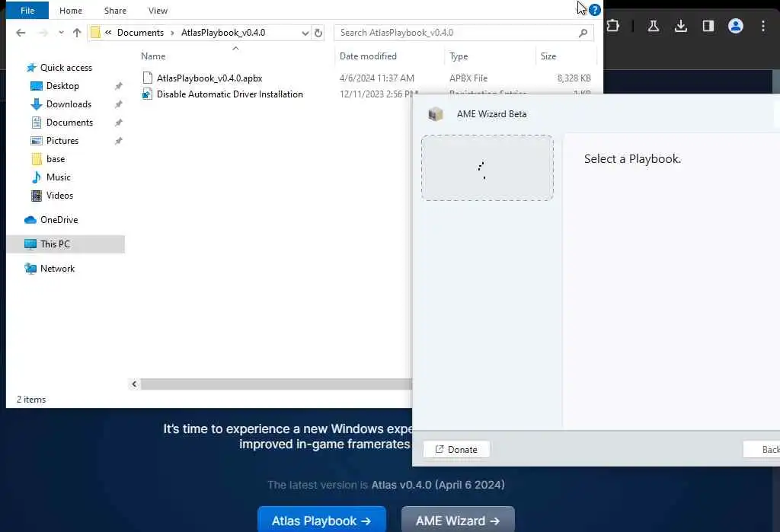This screenshot has width=780, height=532.
Task: Click the pin icon next to Pictures
Action: [x=118, y=142]
